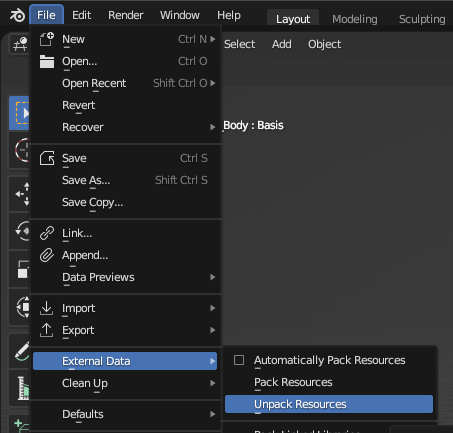Viewport: 453px width, 433px height.
Task: Open the viewport Add menu
Action: pos(282,44)
